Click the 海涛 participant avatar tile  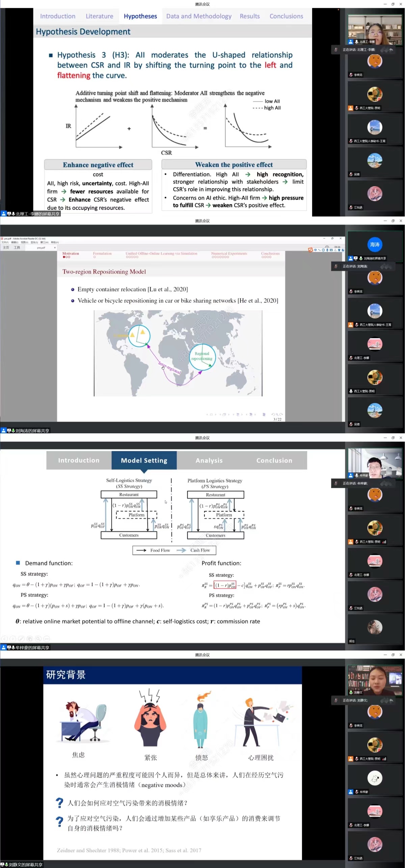click(x=375, y=244)
